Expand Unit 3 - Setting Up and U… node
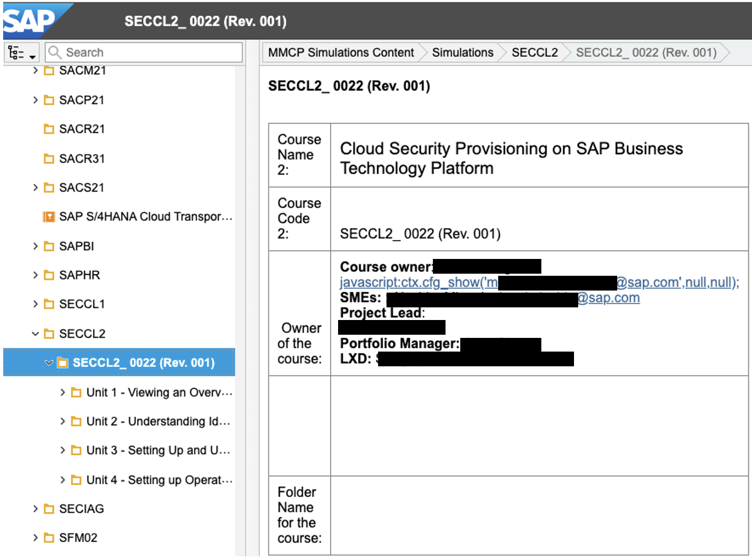The height and width of the screenshot is (560, 752). (x=63, y=450)
